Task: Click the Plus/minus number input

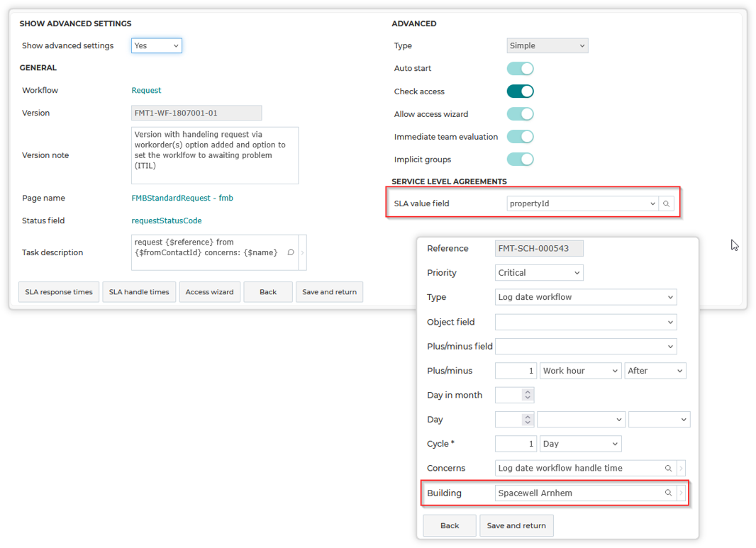Action: [516, 371]
